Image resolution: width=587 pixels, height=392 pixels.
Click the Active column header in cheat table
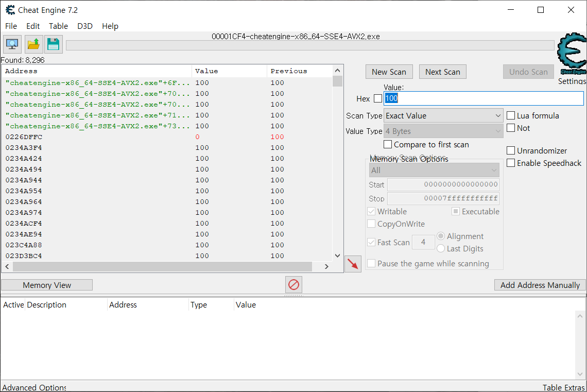(x=13, y=305)
